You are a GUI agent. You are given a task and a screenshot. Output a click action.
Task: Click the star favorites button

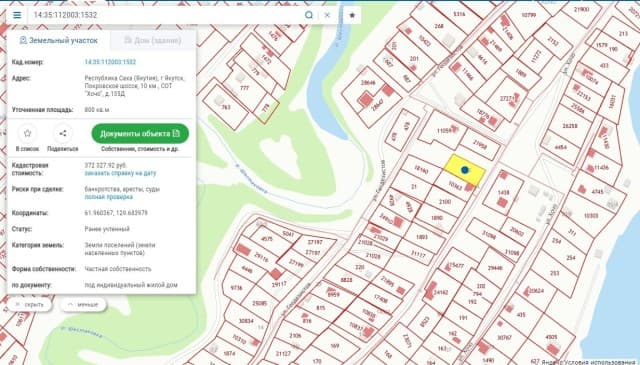352,15
